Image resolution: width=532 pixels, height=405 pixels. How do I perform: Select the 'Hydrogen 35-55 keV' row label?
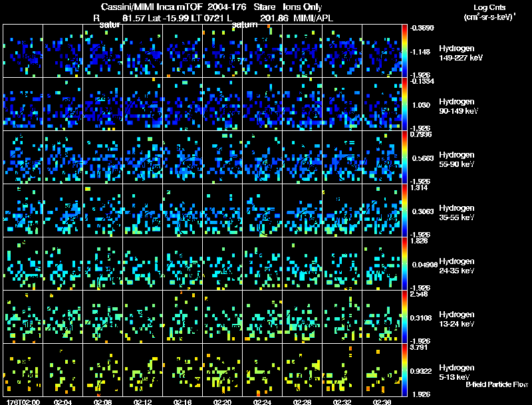point(457,213)
